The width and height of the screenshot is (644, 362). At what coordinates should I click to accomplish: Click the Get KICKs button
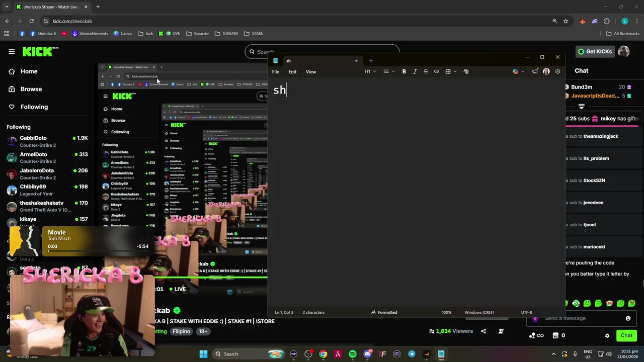pyautogui.click(x=595, y=51)
